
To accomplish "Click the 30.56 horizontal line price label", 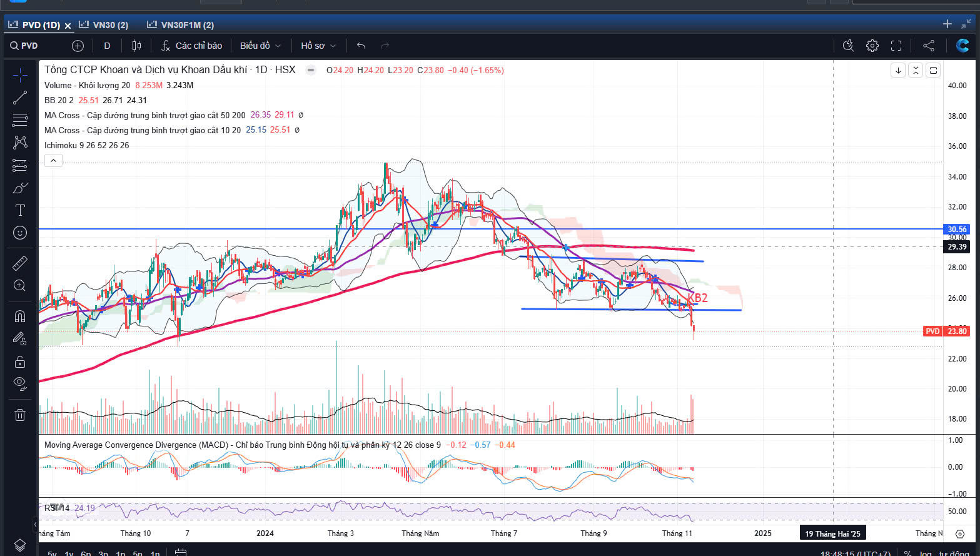I will (x=957, y=230).
